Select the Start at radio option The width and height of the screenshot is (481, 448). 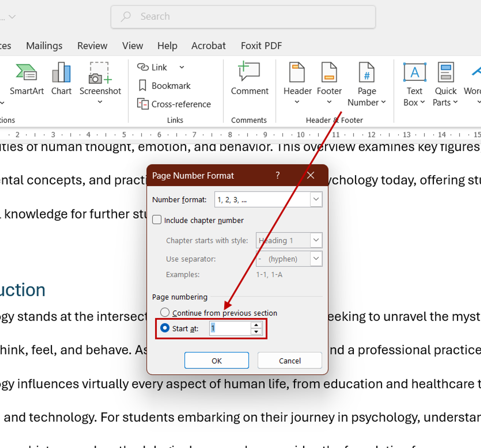tap(165, 328)
